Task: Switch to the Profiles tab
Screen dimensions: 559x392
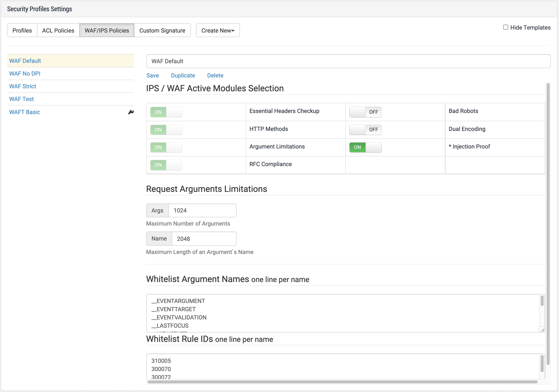Action: (x=22, y=30)
